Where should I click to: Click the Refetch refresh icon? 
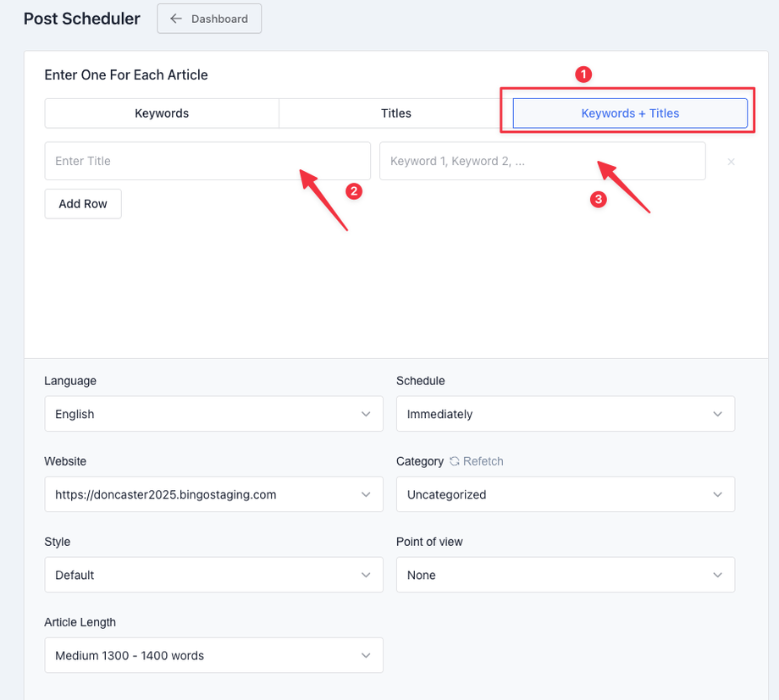[x=455, y=461]
